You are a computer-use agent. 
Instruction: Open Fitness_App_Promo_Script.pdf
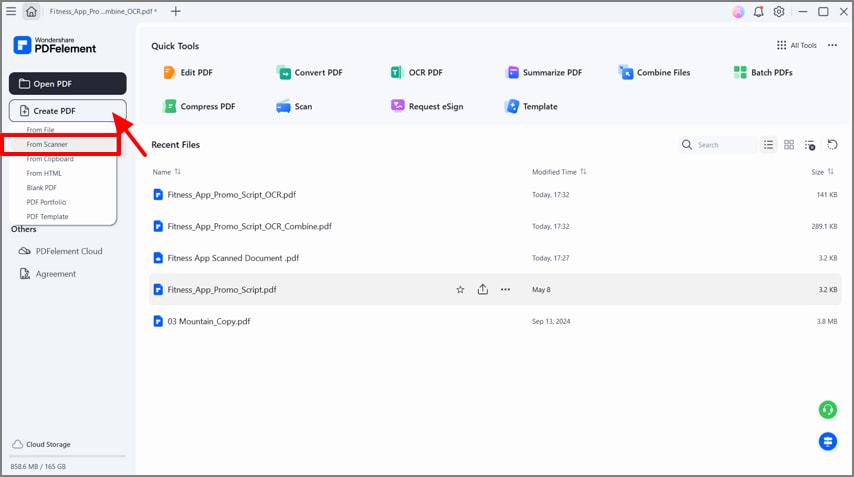pos(495,289)
